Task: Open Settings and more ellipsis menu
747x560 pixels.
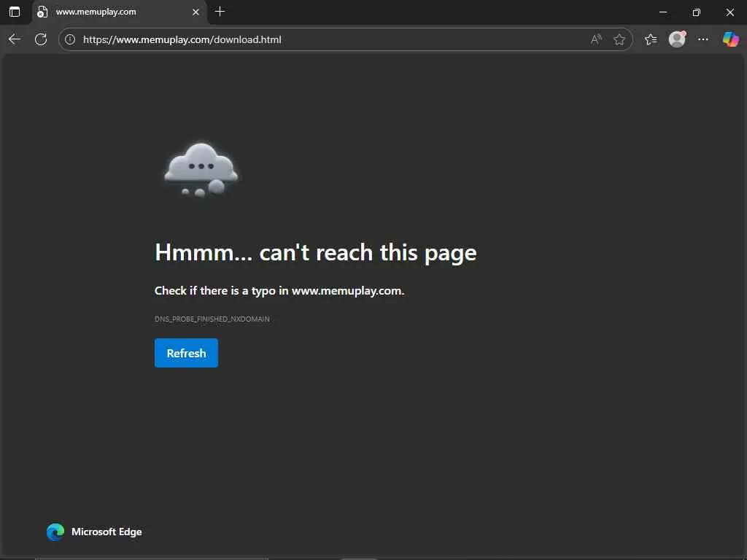Action: [x=703, y=39]
